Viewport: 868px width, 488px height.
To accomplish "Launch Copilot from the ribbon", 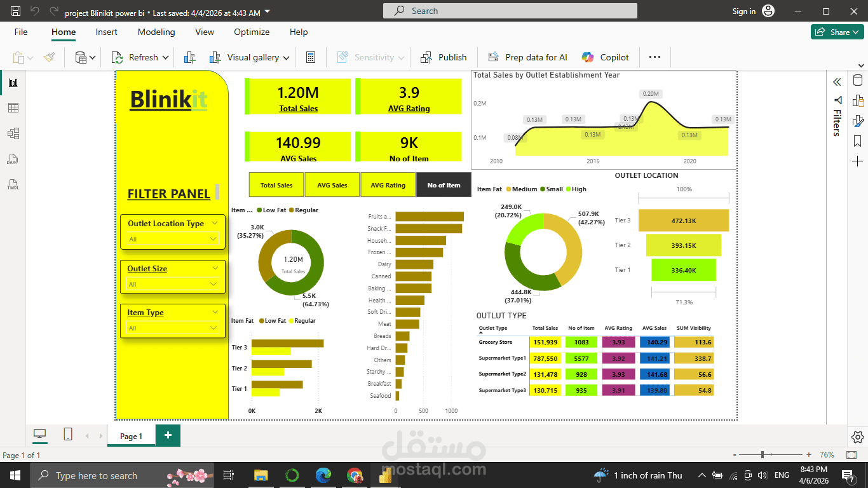I will click(605, 57).
